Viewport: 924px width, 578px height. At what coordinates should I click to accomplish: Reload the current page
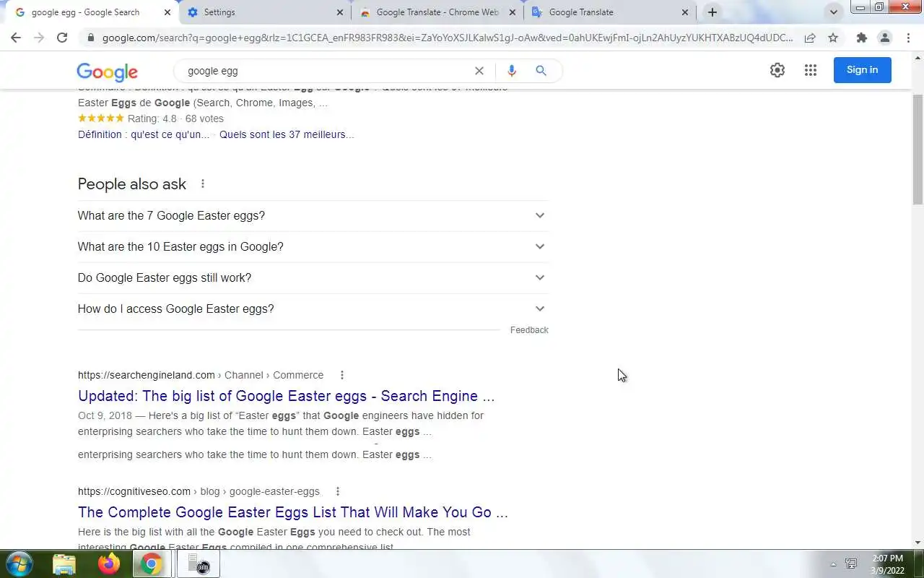coord(62,38)
